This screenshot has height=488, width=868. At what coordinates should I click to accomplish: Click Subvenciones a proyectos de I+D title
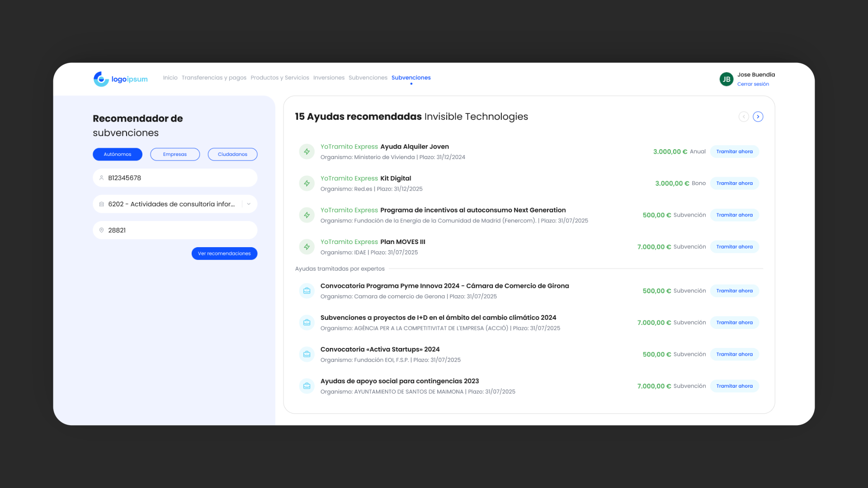(438, 318)
